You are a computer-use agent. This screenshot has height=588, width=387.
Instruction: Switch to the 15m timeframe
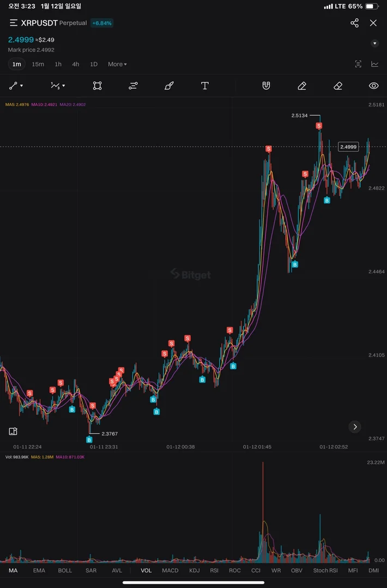38,64
